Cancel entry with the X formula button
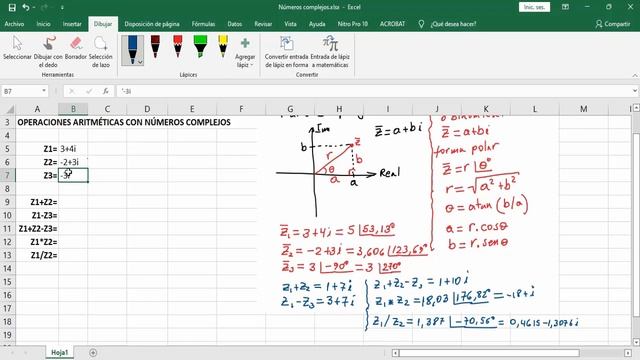This screenshot has width=640, height=360. click(x=72, y=91)
